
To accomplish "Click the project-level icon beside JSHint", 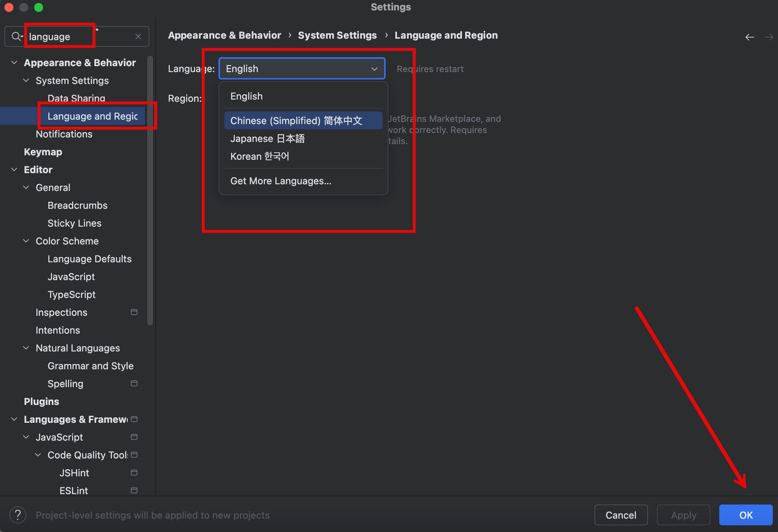I will tap(134, 473).
